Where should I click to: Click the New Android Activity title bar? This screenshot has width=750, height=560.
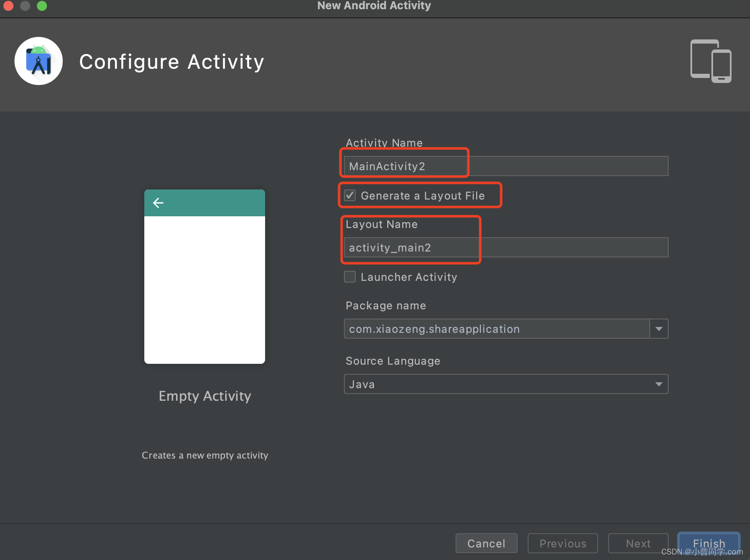point(374,6)
